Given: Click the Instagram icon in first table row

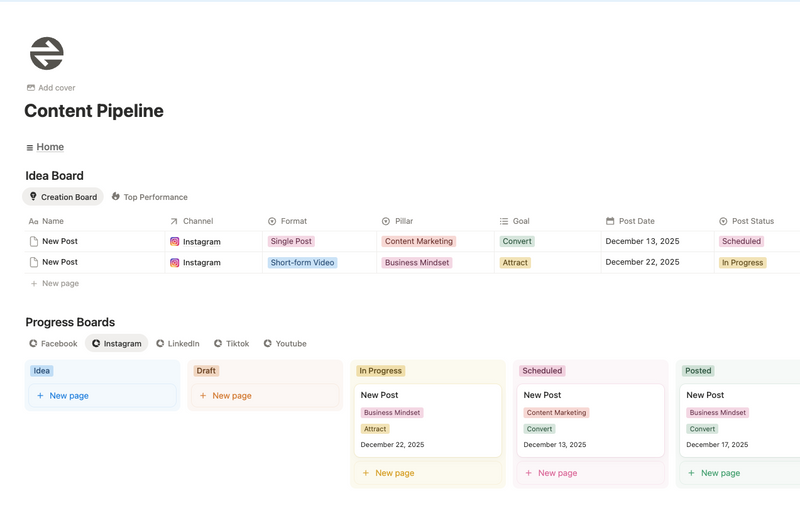Looking at the screenshot, I should [x=174, y=241].
